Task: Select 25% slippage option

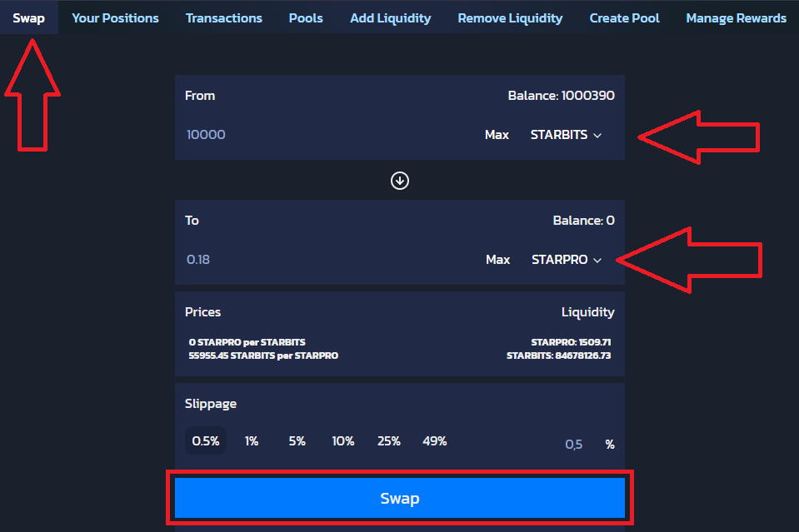Action: (389, 440)
